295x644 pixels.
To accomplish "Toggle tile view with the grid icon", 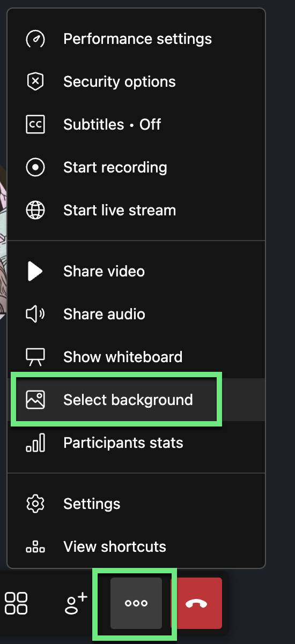I will (16, 603).
